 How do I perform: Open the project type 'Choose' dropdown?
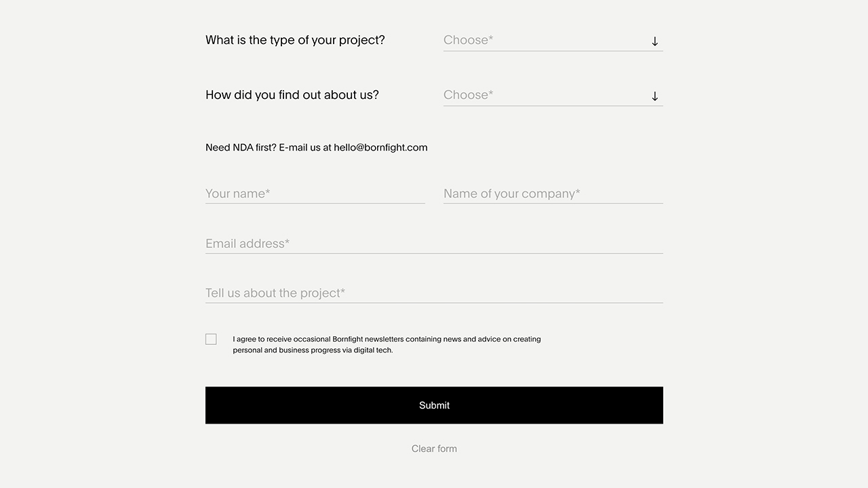[x=542, y=41]
